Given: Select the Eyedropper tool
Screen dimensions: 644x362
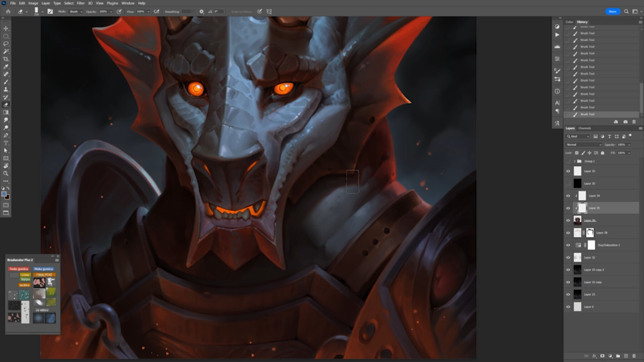Looking at the screenshot, I should pos(6,67).
